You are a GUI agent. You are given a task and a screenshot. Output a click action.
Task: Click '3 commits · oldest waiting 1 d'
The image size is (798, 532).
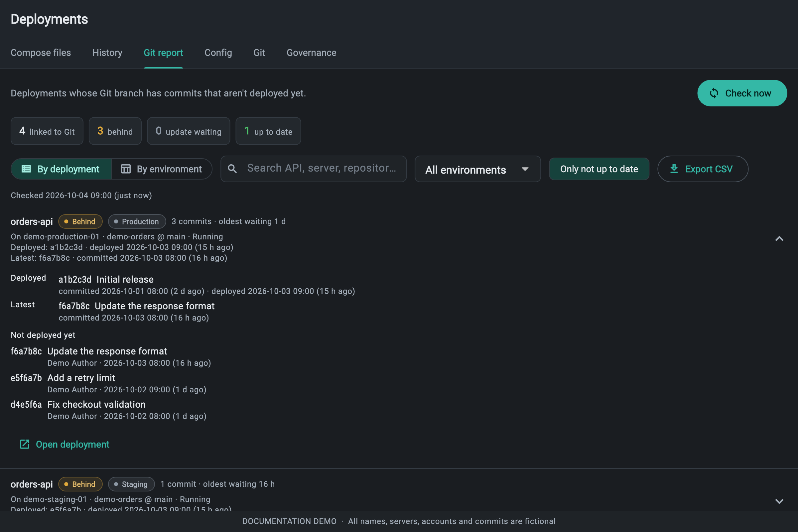[x=228, y=221]
